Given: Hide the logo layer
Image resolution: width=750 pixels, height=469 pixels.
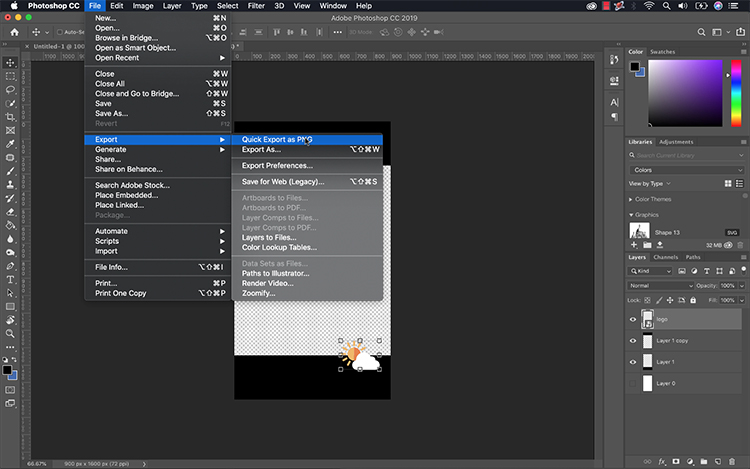Looking at the screenshot, I should [x=633, y=320].
